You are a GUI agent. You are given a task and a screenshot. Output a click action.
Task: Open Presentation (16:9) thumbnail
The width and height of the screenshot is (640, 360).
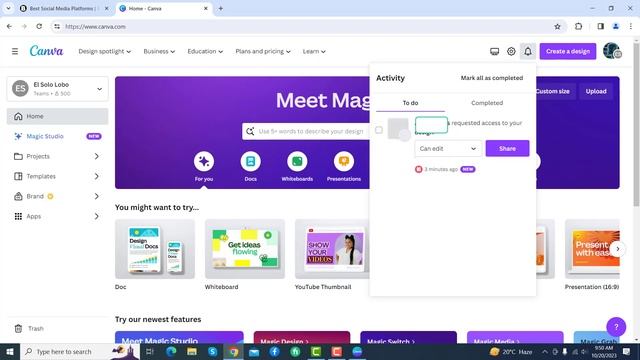pos(592,249)
